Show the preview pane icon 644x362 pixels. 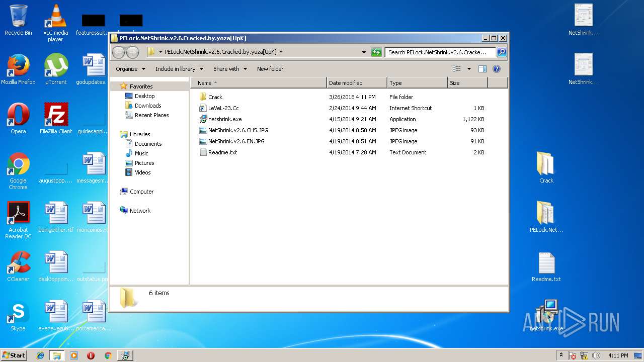(482, 69)
